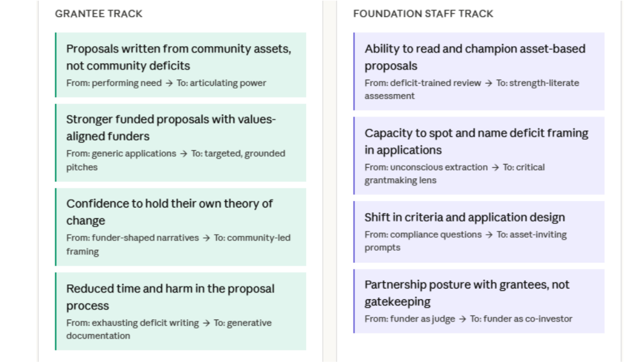Screen dimensions: 644x362
Task: Click the Foundation Staff Track heading
Action: (x=423, y=14)
